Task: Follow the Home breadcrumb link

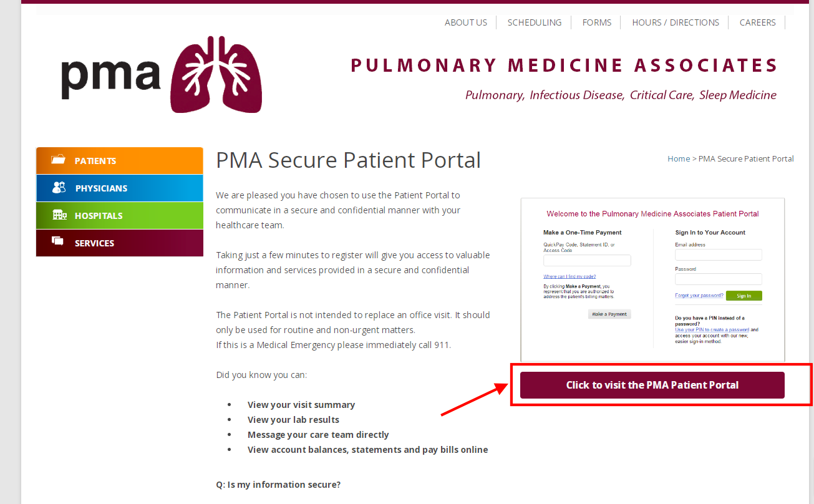Action: [x=679, y=158]
